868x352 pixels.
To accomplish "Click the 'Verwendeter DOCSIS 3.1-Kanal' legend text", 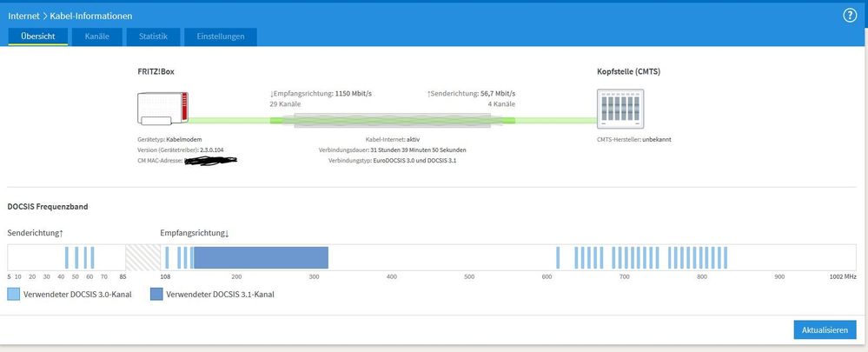I will click(x=221, y=295).
